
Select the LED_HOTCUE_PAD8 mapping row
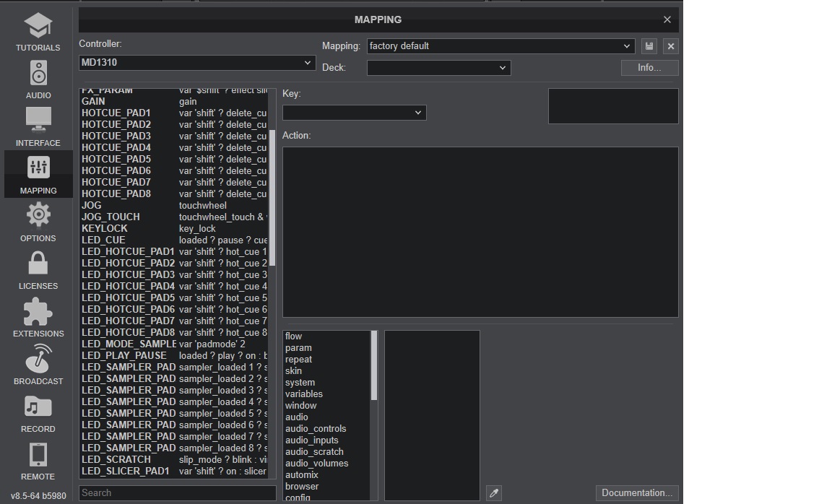[174, 333]
